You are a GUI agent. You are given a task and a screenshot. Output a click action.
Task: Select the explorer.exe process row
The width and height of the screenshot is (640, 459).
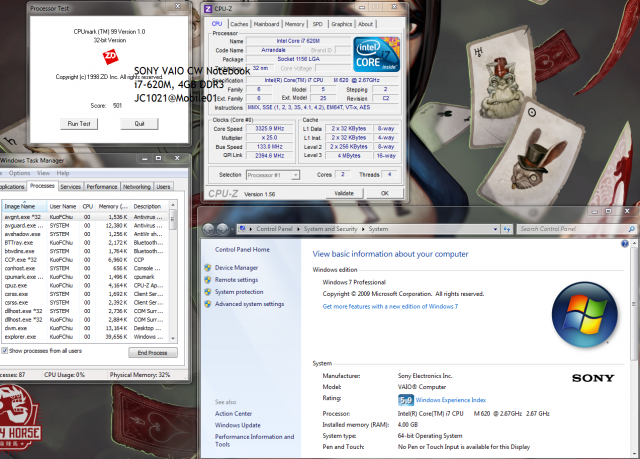pos(85,337)
